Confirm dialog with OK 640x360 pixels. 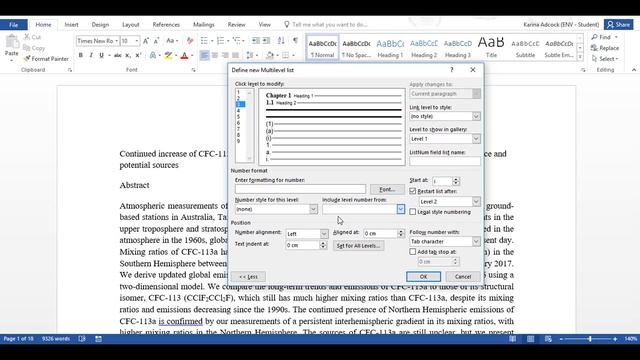423,277
